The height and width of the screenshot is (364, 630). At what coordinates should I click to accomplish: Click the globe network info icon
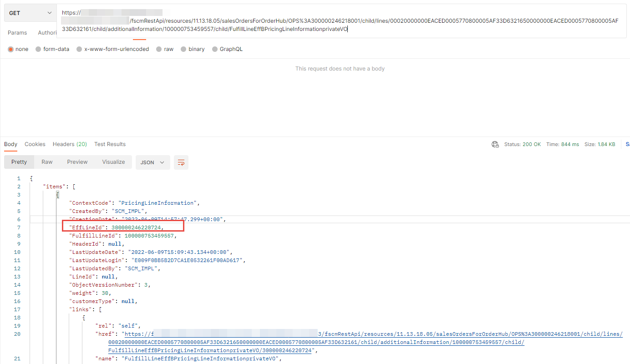495,144
